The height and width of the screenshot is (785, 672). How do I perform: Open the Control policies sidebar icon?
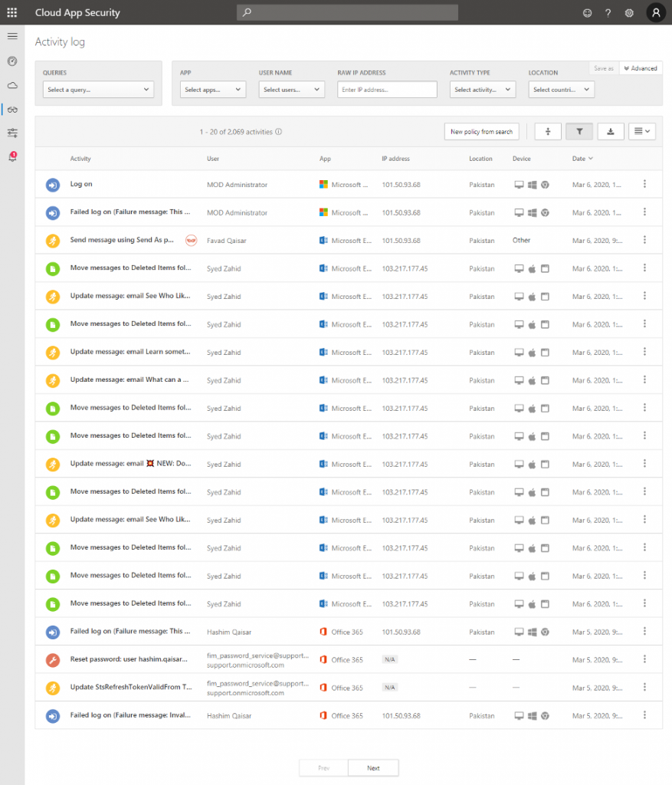coord(11,133)
